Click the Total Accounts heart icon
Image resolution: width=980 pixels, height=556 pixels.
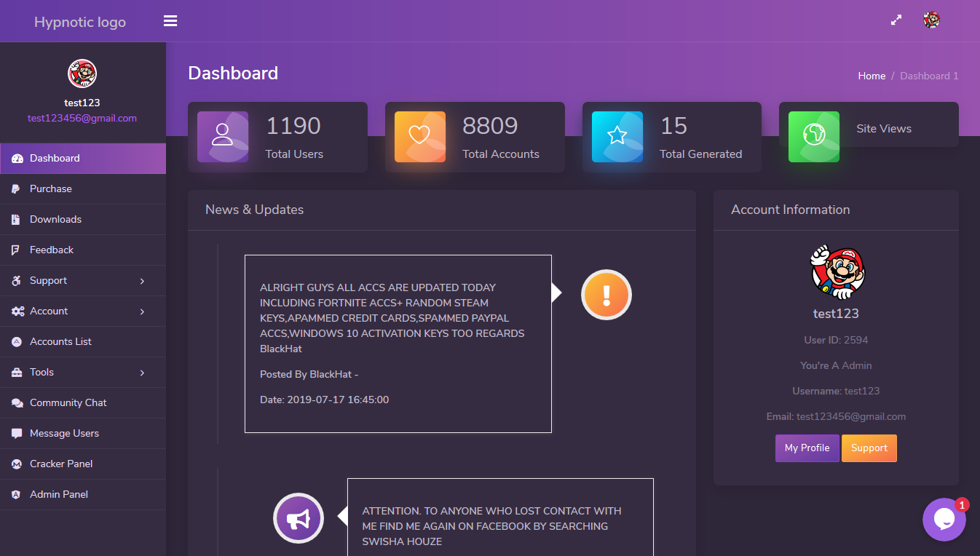419,137
